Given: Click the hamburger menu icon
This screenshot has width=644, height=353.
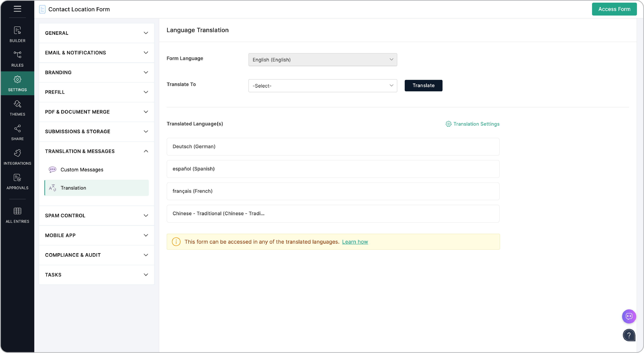Looking at the screenshot, I should 17,9.
